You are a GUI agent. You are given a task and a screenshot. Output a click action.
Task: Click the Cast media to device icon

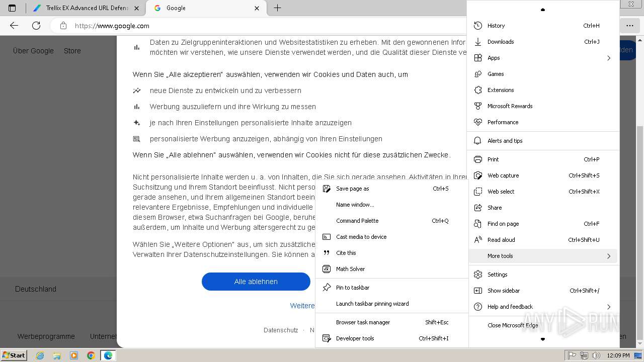pos(327,237)
